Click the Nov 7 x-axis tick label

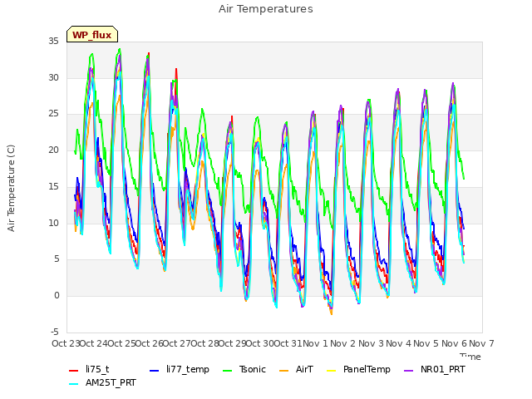tap(482, 343)
